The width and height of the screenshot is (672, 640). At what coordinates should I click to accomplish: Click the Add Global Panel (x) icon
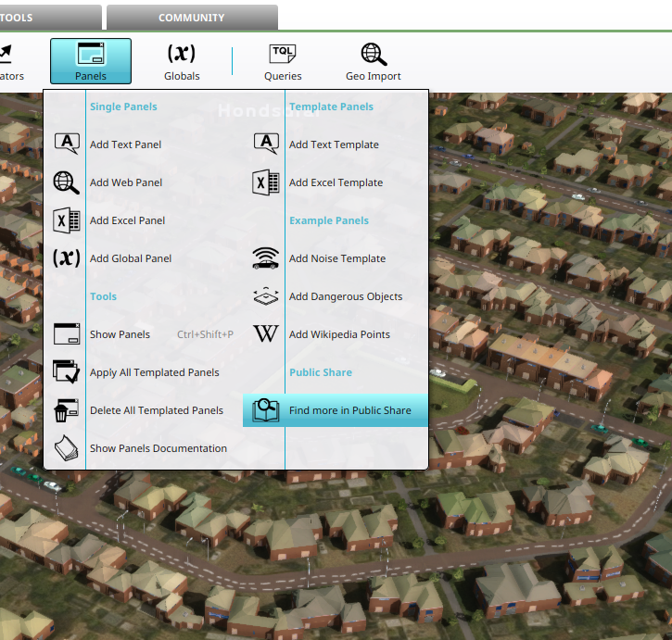click(66, 258)
